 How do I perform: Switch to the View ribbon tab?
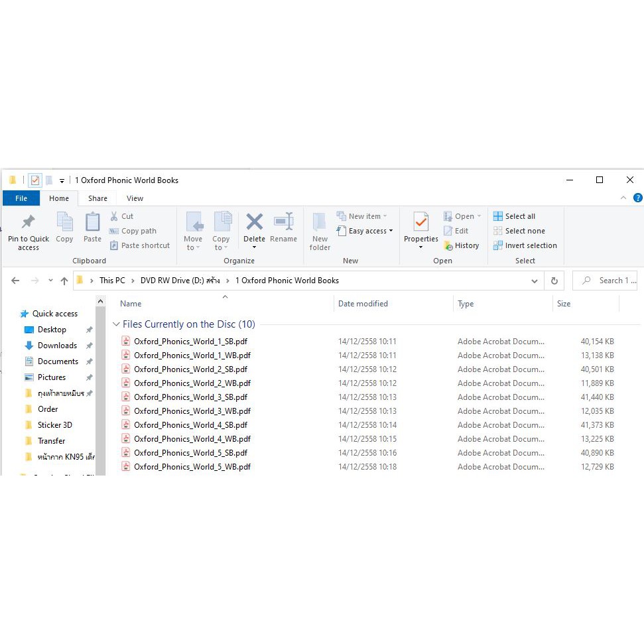(x=135, y=198)
